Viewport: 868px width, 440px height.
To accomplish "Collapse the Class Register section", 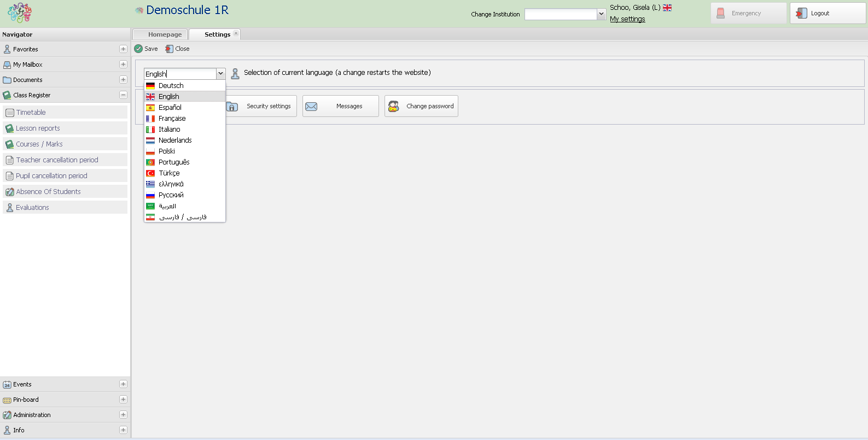I will pyautogui.click(x=123, y=95).
